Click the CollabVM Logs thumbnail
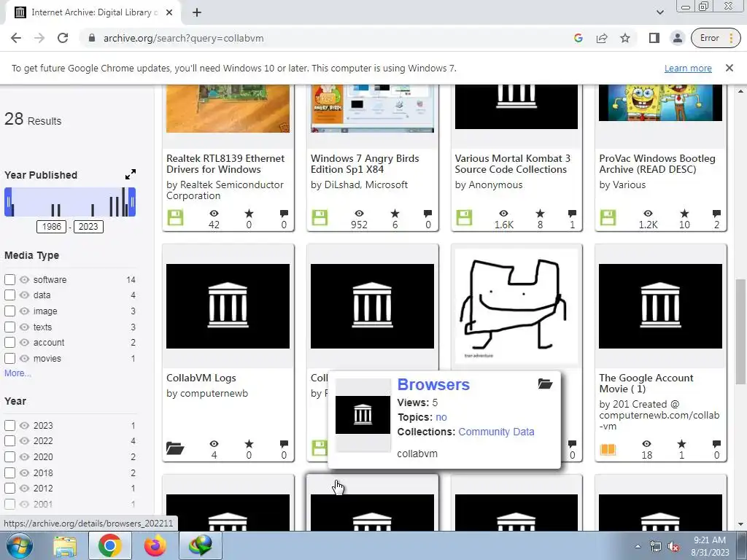Viewport: 747px width, 560px height. tap(228, 306)
